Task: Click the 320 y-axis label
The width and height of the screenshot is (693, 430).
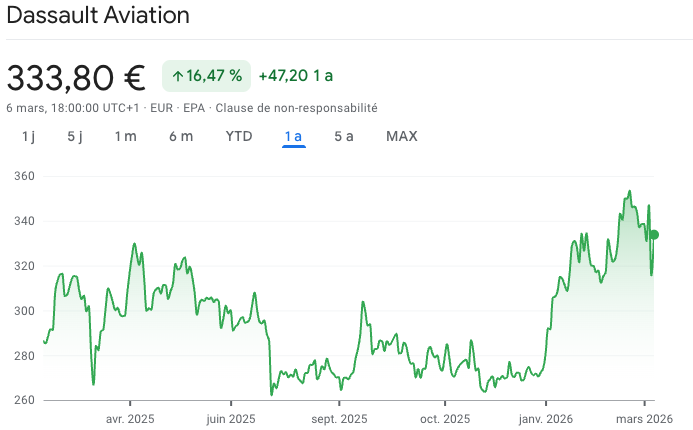Action: click(24, 266)
